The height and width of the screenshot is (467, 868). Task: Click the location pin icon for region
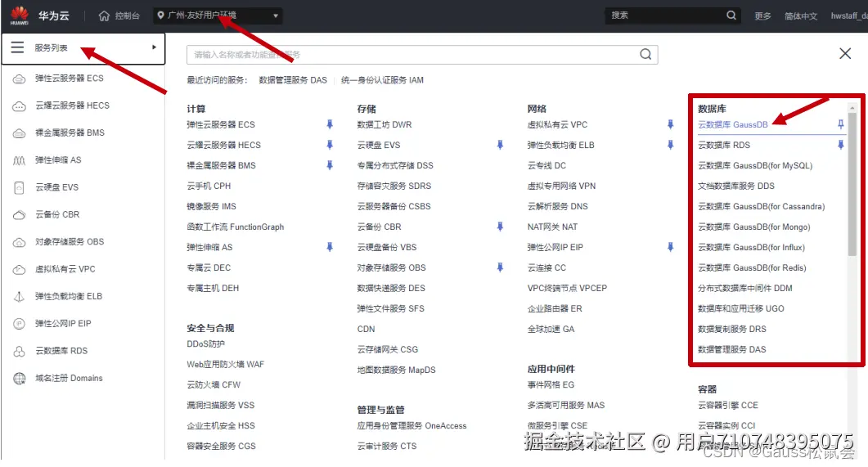click(160, 15)
